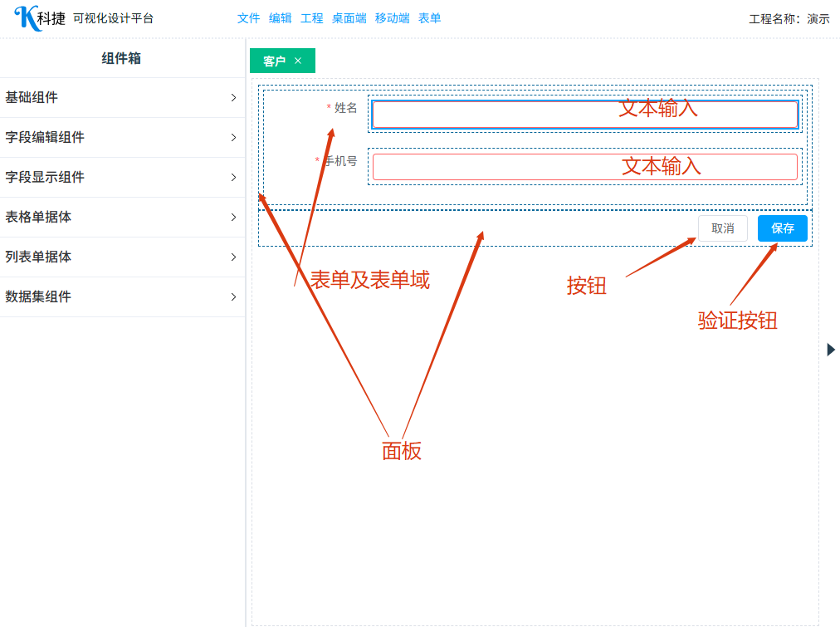Viewport: 840px width, 627px height.
Task: Open the 工程 menu
Action: 311,18
